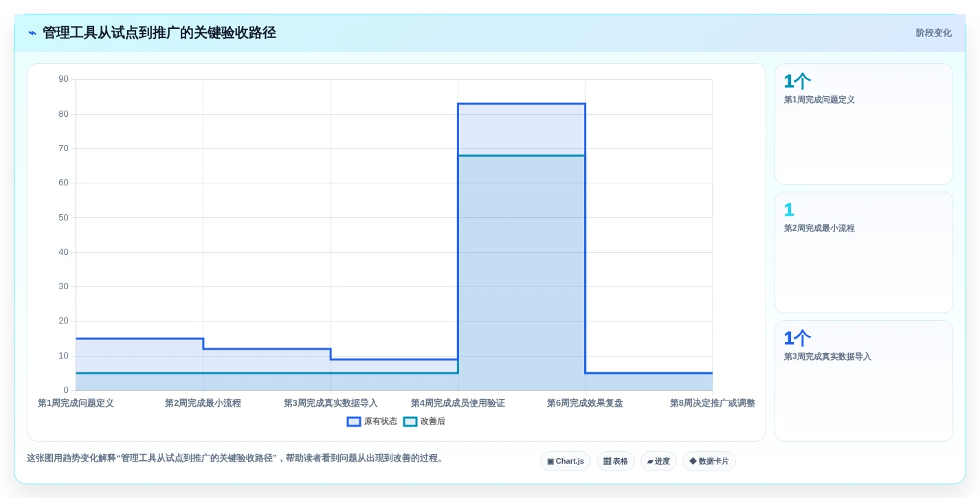The width and height of the screenshot is (980, 498).
Task: Click x-axis label 第6周完成效果复盘
Action: coord(585,403)
